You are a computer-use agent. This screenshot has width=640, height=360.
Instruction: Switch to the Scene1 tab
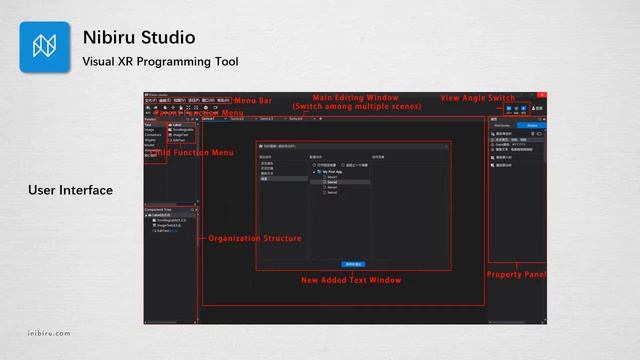(208, 119)
